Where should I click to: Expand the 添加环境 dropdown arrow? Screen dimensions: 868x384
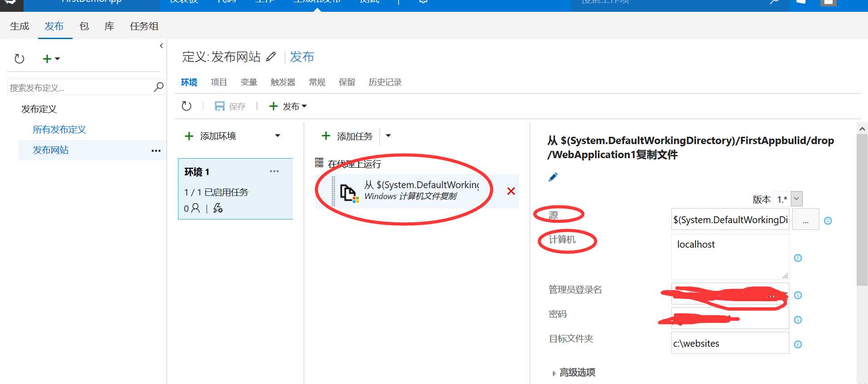pyautogui.click(x=278, y=136)
